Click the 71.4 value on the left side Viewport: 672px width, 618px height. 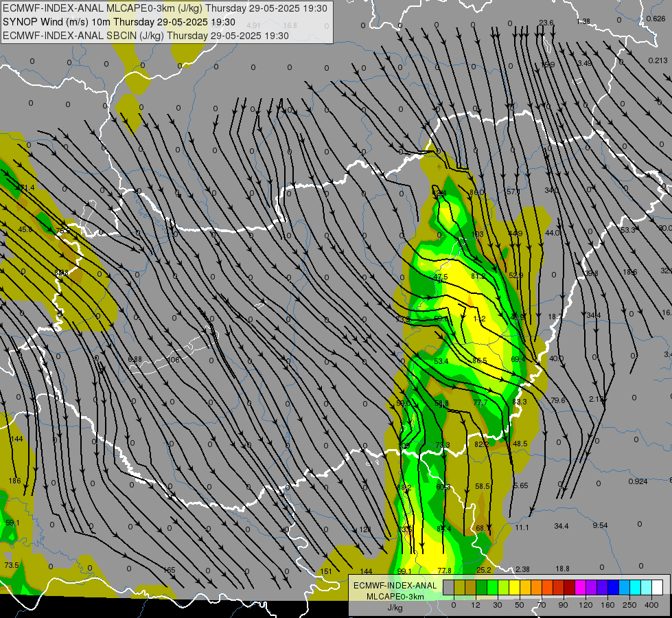[x=27, y=187]
